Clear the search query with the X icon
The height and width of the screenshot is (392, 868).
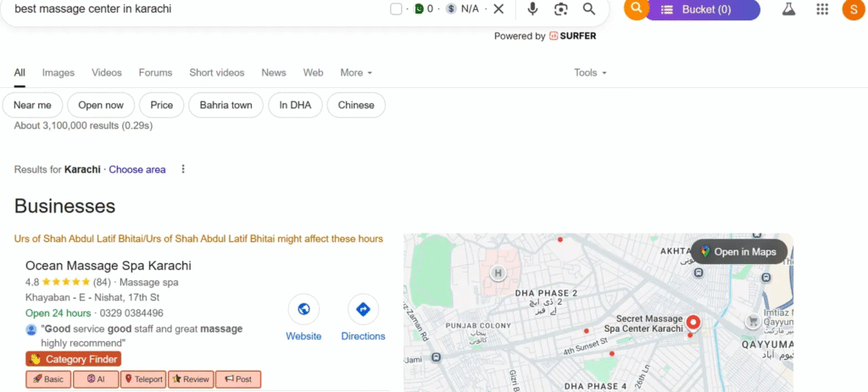498,8
